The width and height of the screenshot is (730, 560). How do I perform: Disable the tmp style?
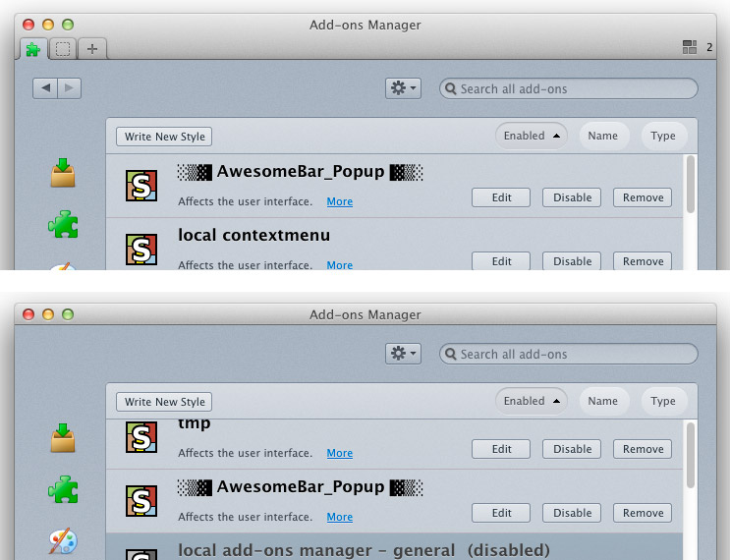point(572,449)
